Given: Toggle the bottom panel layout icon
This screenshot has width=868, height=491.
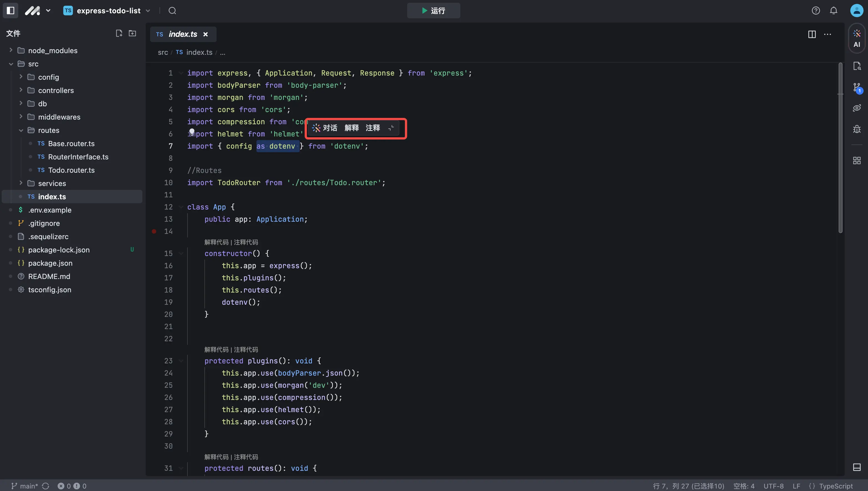Looking at the screenshot, I should (857, 467).
